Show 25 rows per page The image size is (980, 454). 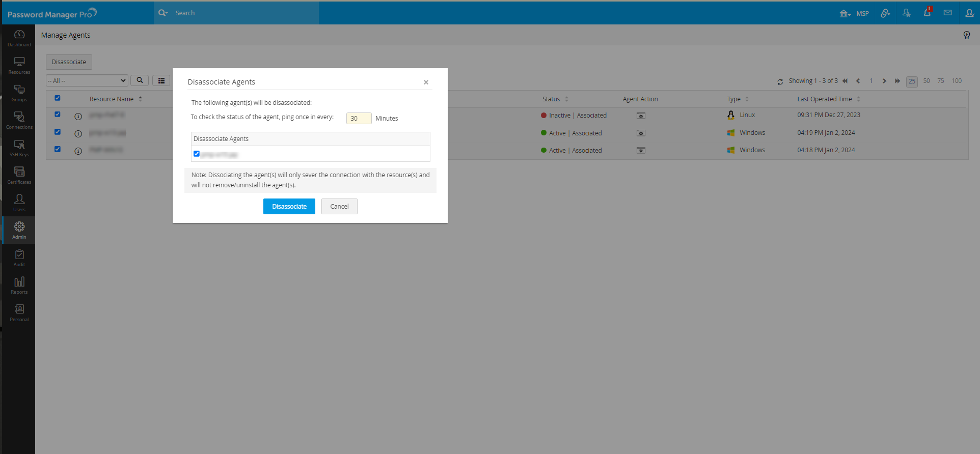click(x=912, y=81)
